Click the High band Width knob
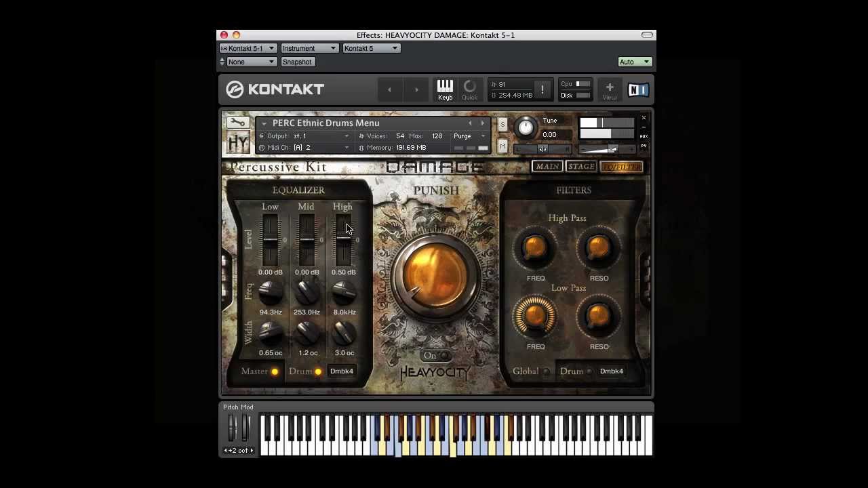The height and width of the screenshot is (488, 868). point(343,333)
